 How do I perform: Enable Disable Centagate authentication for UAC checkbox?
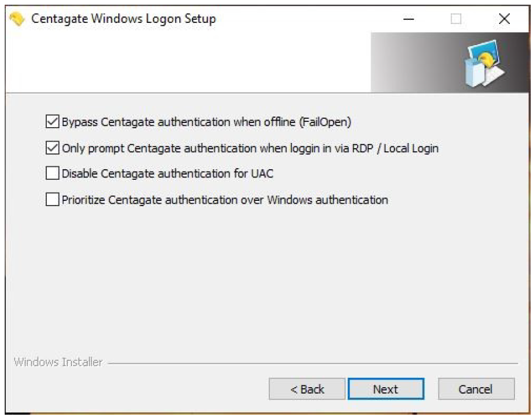pos(52,173)
